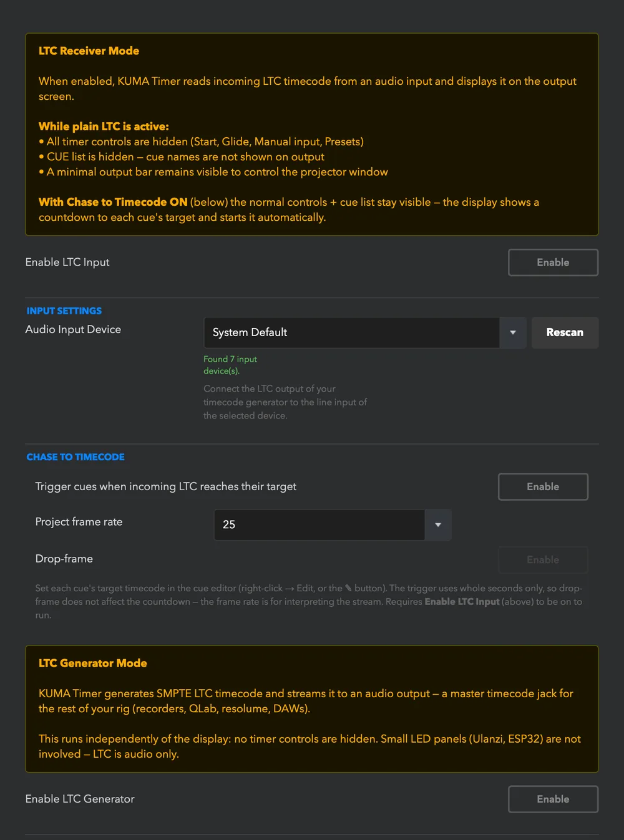Viewport: 624px width, 840px height.
Task: Click the Audio Input Device label
Action: pos(73,329)
